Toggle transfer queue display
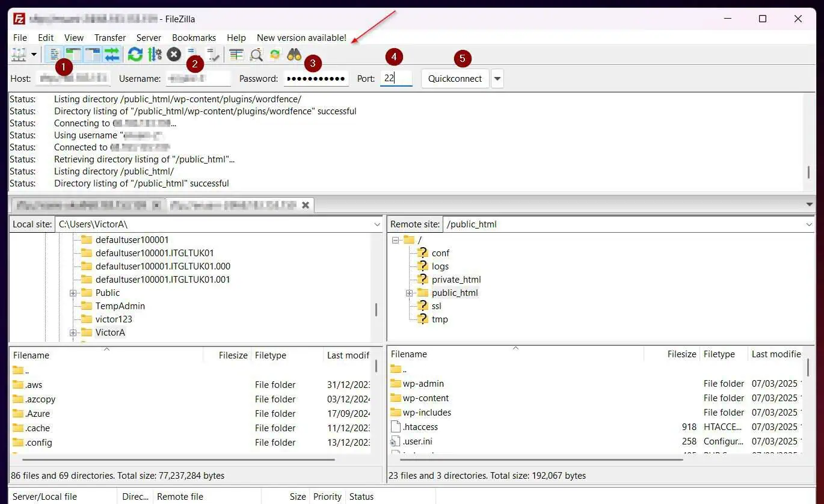Image resolution: width=824 pixels, height=504 pixels. [112, 55]
